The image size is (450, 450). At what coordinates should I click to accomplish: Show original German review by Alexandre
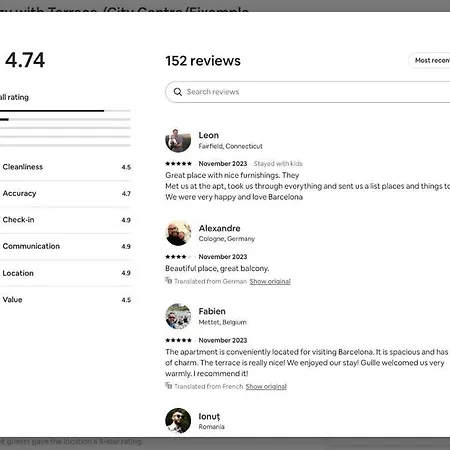[x=270, y=281]
